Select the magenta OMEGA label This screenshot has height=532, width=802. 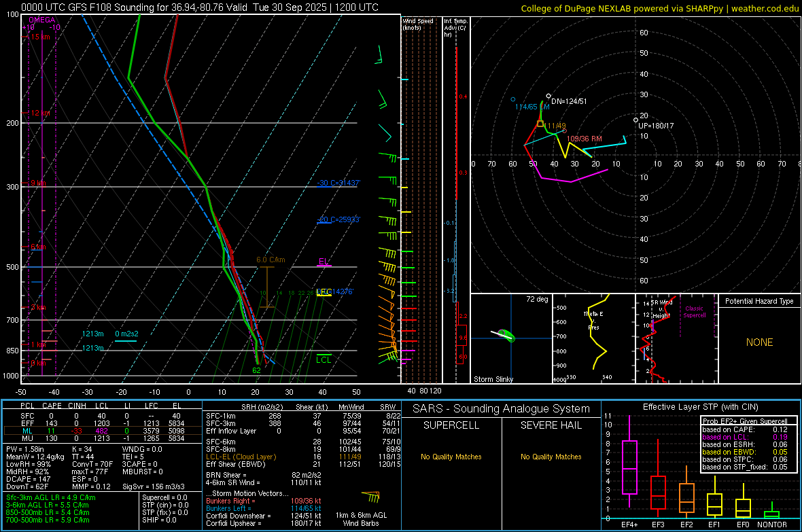42,20
